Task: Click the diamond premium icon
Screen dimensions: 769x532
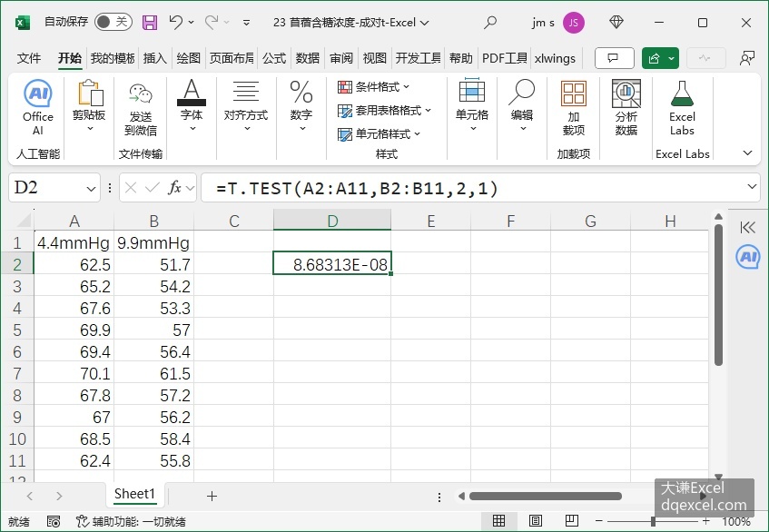Action: 616,22
